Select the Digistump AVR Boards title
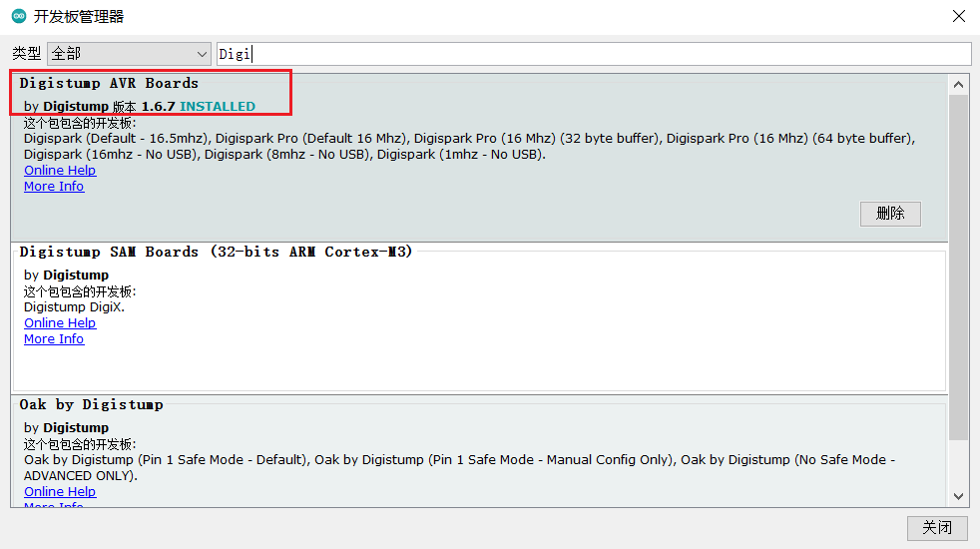980x549 pixels. pos(109,83)
